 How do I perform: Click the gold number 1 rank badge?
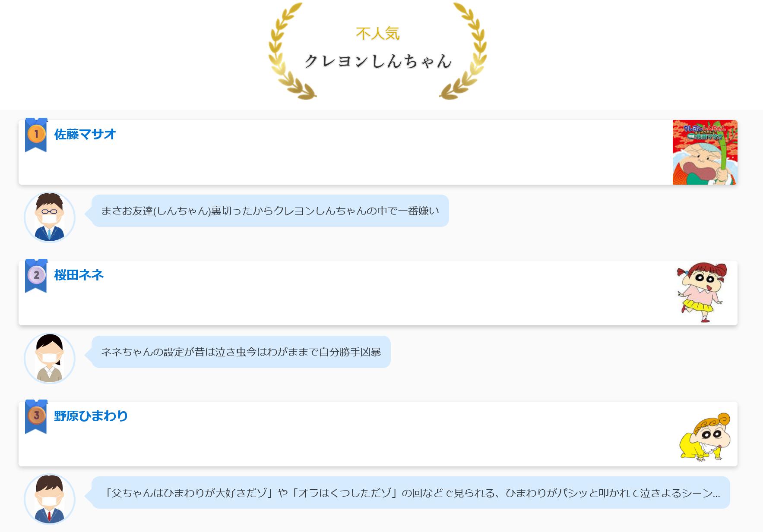tap(36, 134)
